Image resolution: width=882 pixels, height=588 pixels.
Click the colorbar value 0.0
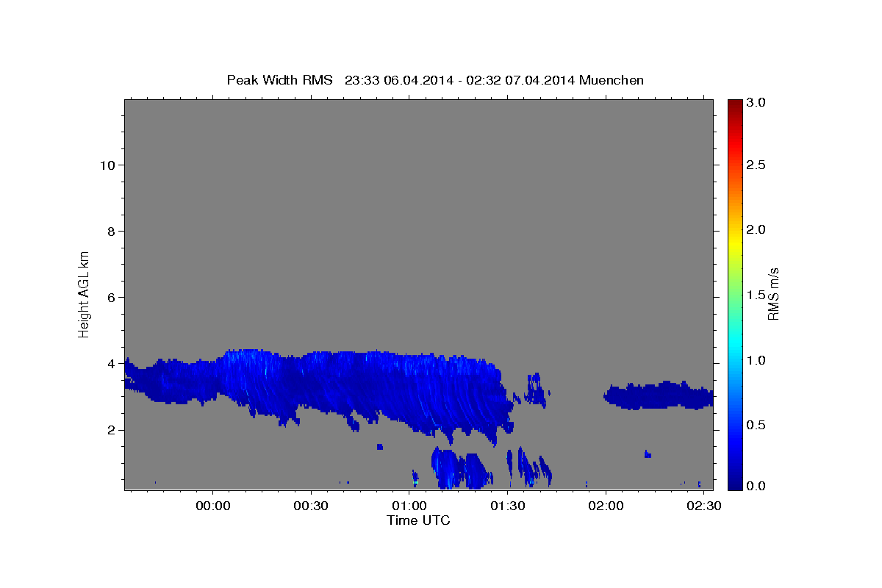(756, 486)
